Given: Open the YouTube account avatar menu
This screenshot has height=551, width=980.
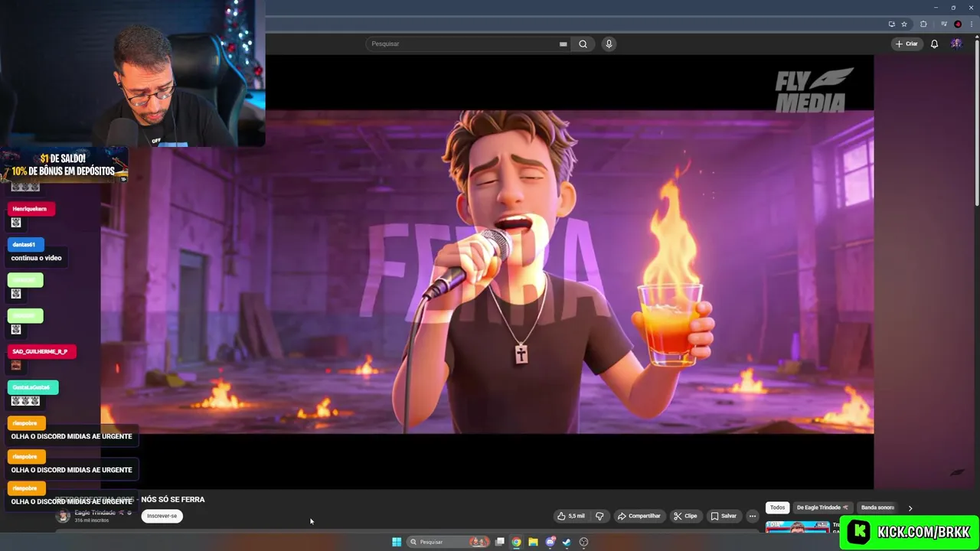Looking at the screenshot, I should [x=956, y=44].
